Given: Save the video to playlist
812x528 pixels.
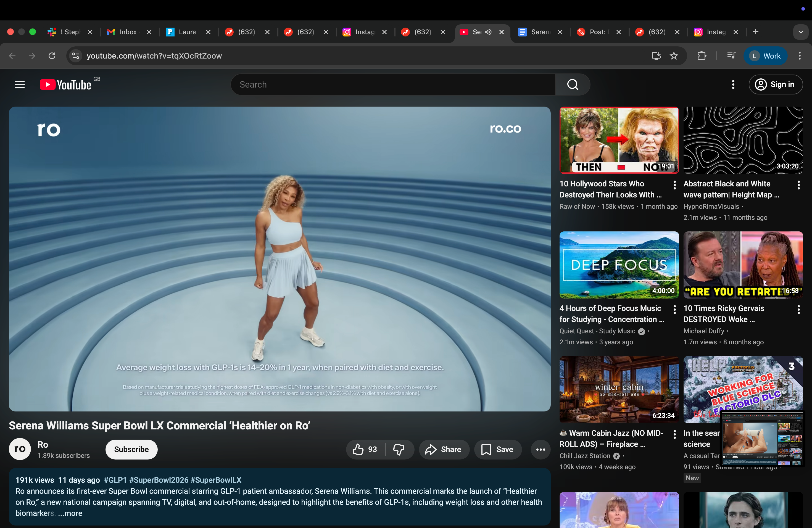Looking at the screenshot, I should point(498,450).
